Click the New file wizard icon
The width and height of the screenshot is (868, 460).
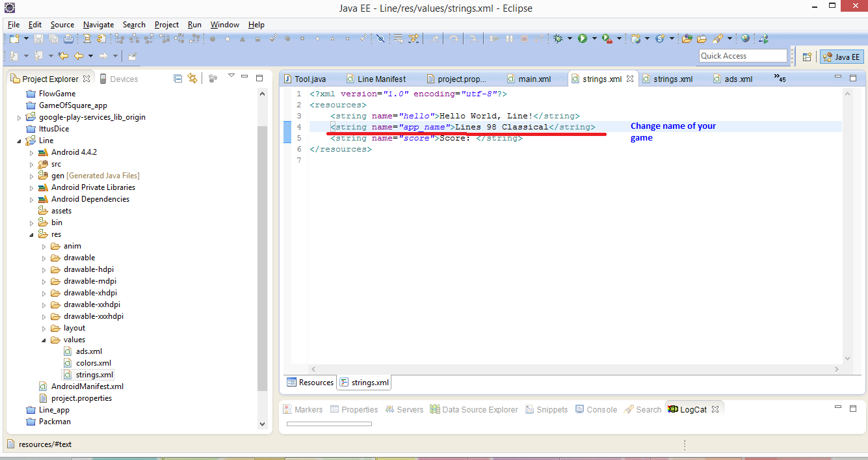[14, 39]
